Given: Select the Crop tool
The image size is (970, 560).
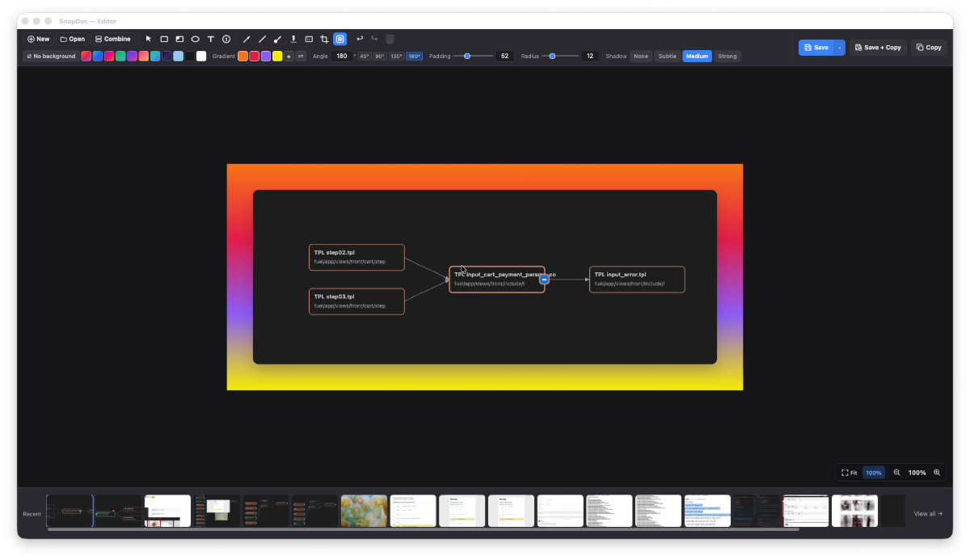Looking at the screenshot, I should click(324, 39).
